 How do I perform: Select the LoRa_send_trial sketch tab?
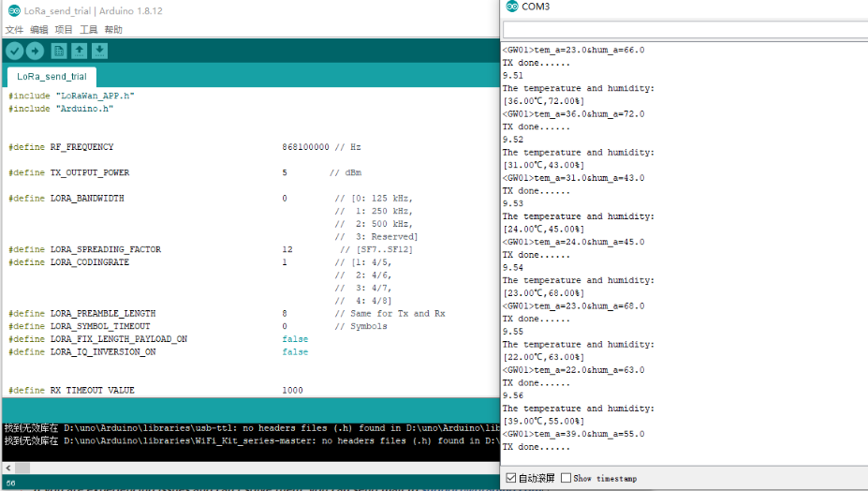coord(51,77)
